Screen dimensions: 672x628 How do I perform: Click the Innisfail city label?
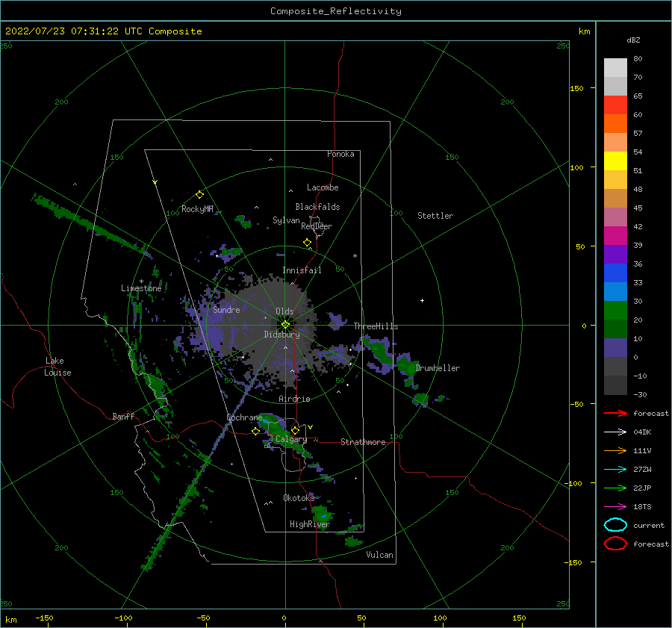click(302, 270)
